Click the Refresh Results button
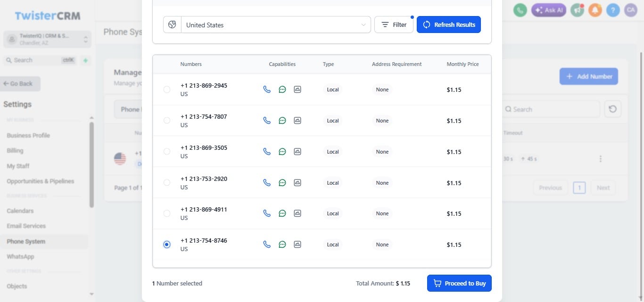This screenshot has width=644, height=302. click(449, 24)
